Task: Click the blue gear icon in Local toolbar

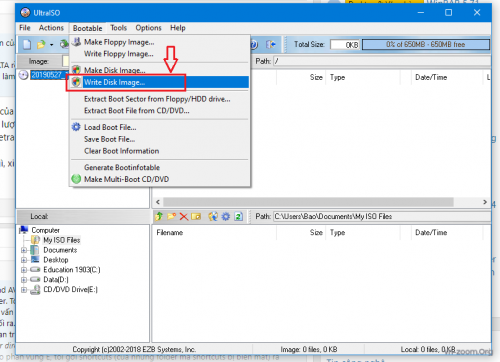Action: 226,217
